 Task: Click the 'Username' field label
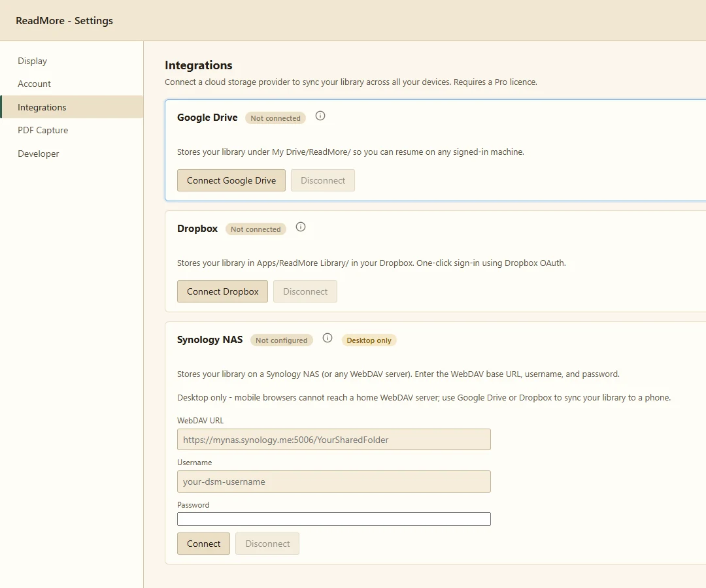195,463
